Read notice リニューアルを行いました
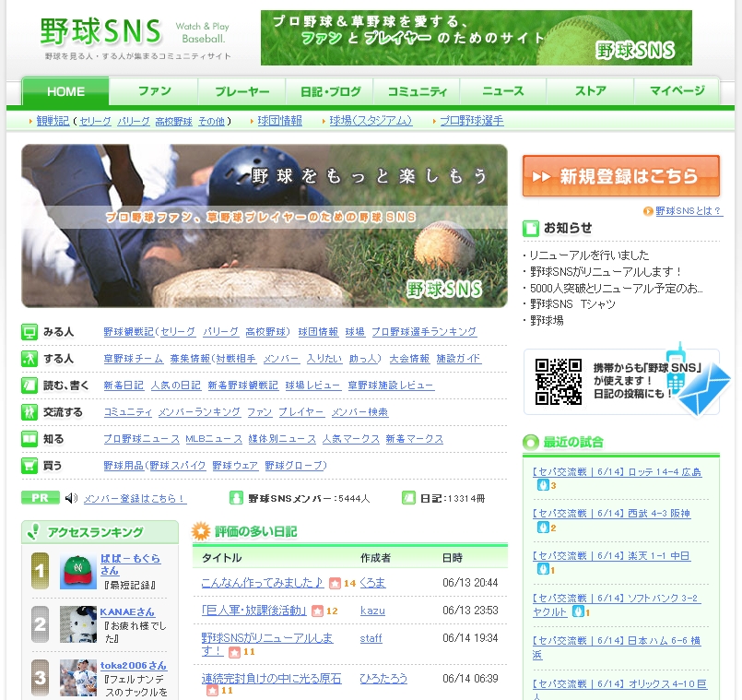This screenshot has width=742, height=700. (x=589, y=255)
